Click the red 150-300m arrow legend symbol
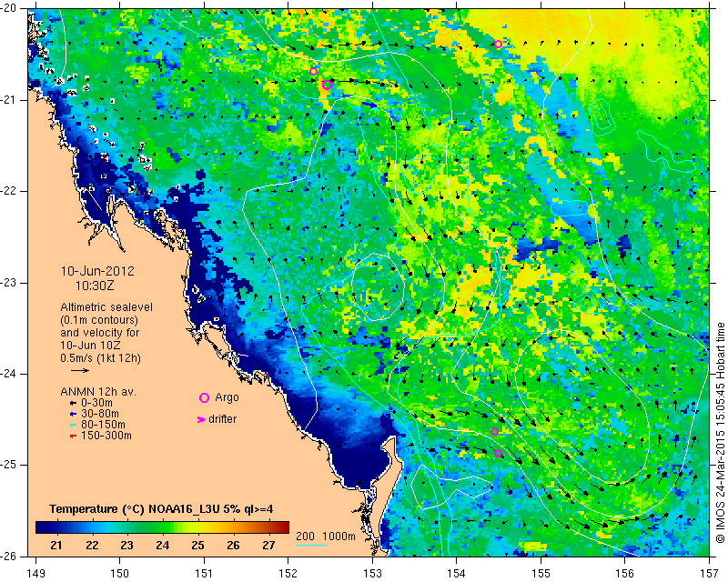728x582 pixels. 73,436
